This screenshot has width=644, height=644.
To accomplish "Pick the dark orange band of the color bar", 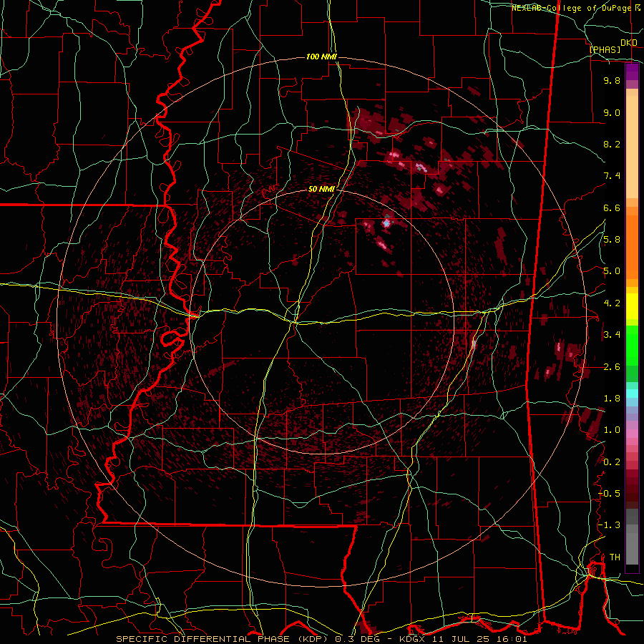I will (x=632, y=248).
